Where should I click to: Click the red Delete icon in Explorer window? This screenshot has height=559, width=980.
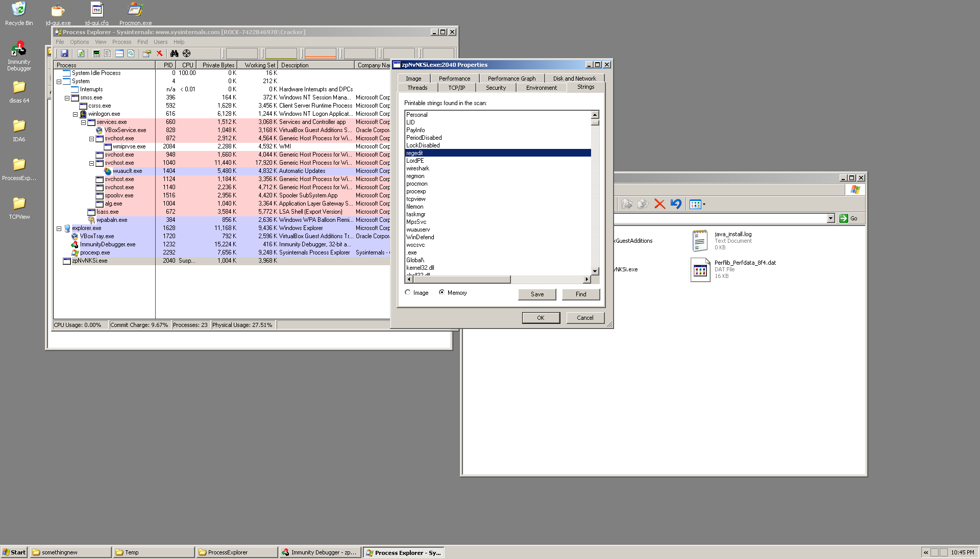coord(659,204)
